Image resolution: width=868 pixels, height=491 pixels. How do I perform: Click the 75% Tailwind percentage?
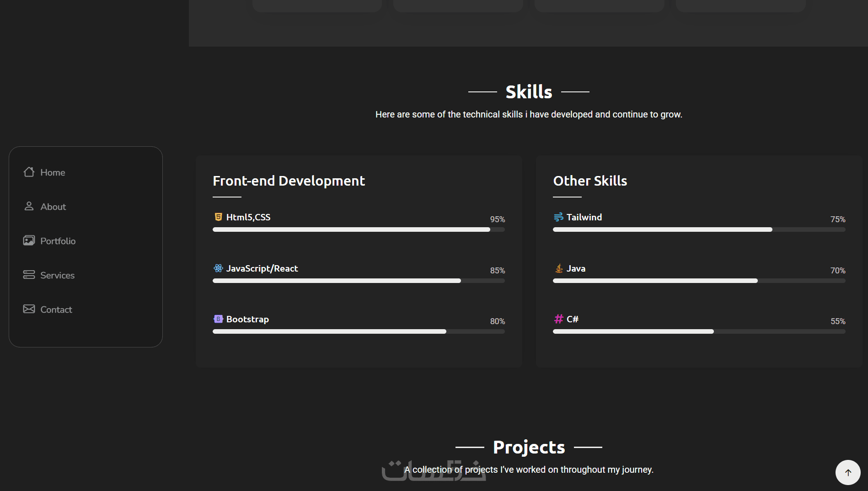coord(838,219)
